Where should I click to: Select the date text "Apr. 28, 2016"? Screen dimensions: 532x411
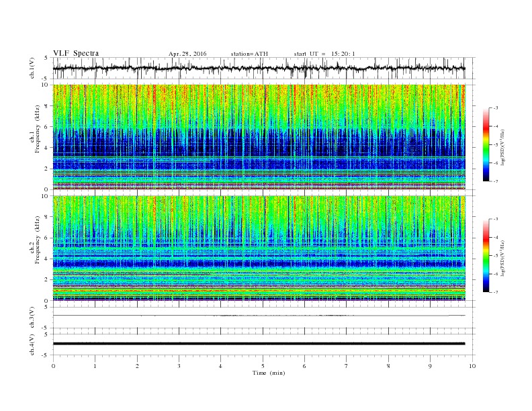pos(187,54)
